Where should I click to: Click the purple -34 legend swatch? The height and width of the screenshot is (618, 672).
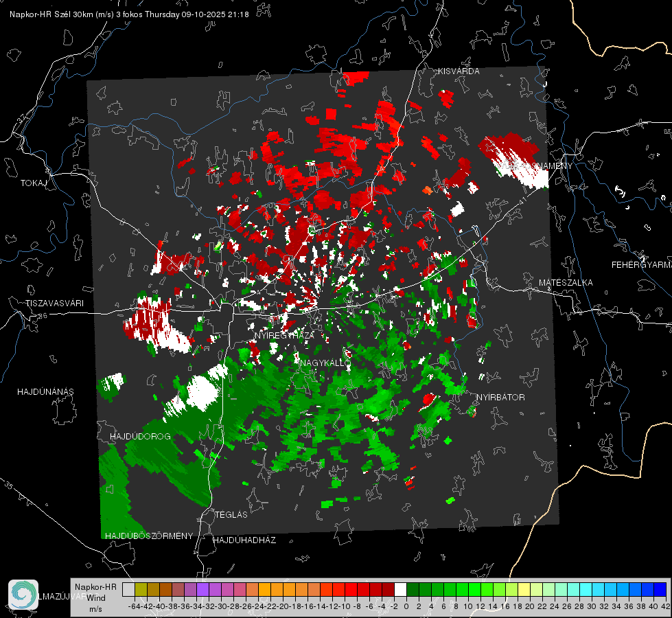point(202,590)
